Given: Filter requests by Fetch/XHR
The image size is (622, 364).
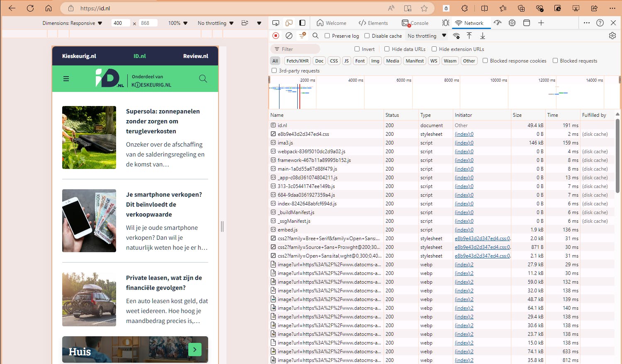Looking at the screenshot, I should pos(297,61).
